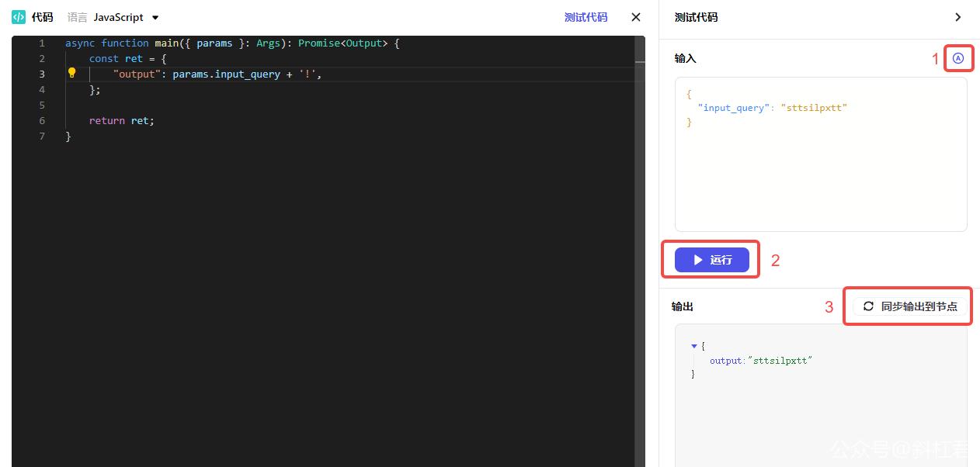Click the 代码 title text
Viewport: 980px width, 467px height.
43,17
